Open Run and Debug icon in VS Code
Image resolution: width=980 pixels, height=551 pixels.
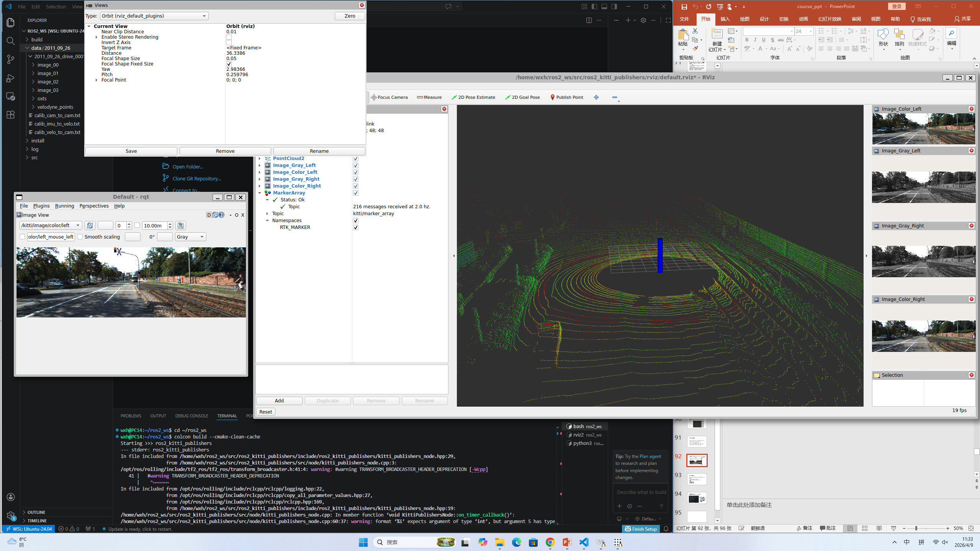(x=11, y=78)
